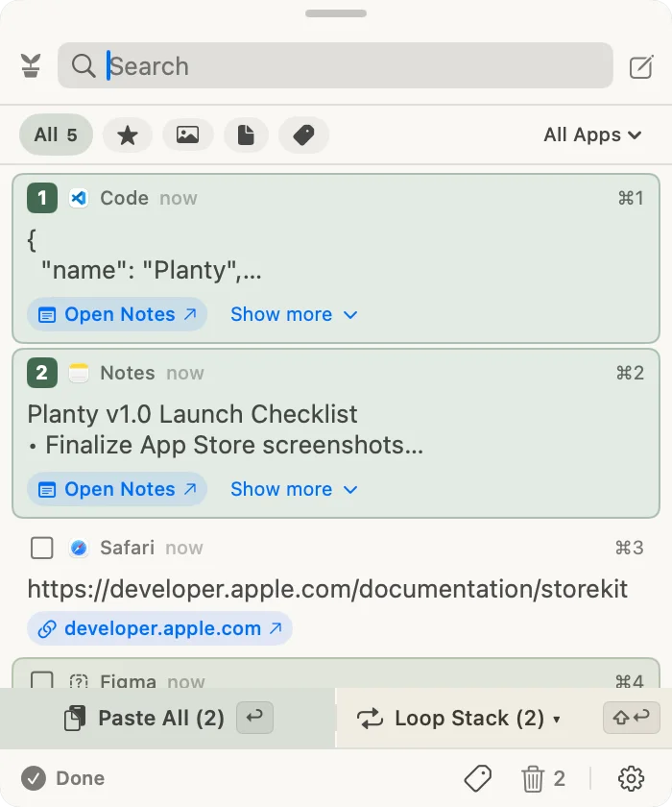Tag selected clips with tag icon

(x=478, y=778)
